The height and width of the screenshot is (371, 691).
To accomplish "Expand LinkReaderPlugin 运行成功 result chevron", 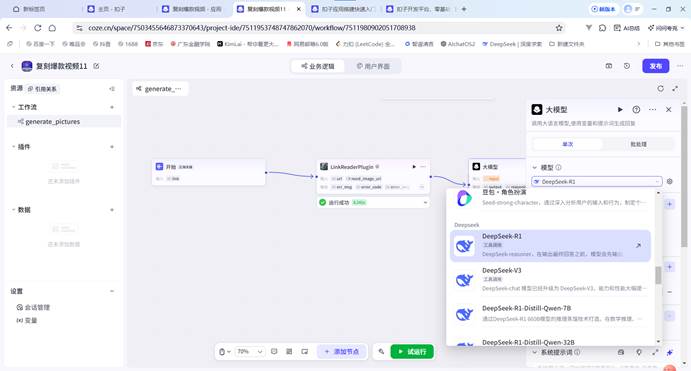I will pyautogui.click(x=425, y=203).
